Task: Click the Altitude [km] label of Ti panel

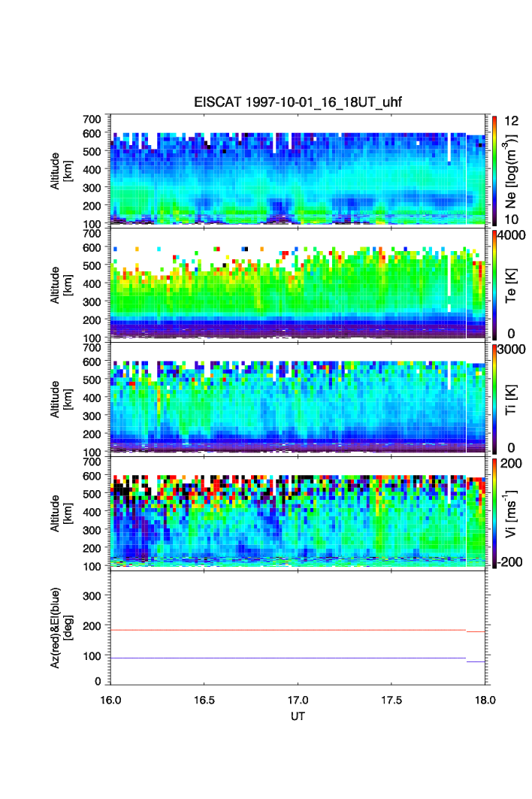Action: (61, 400)
